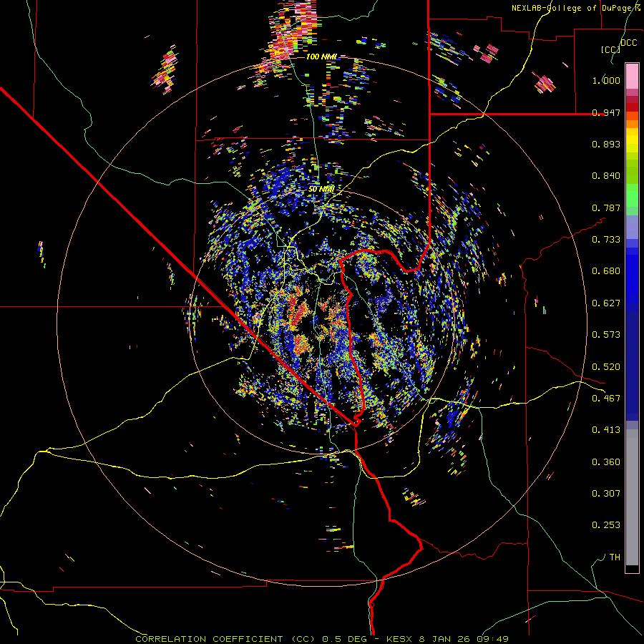Pick the pink segment at color bar top

(632, 77)
